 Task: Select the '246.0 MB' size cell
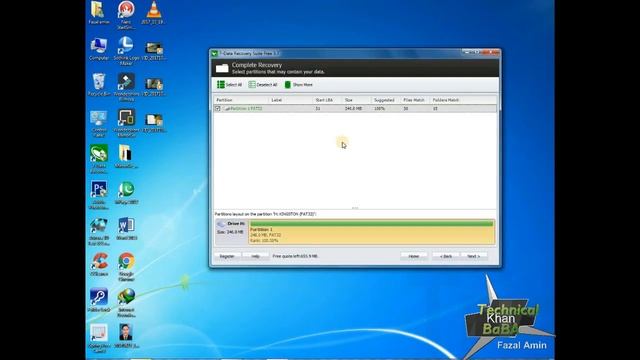point(353,109)
